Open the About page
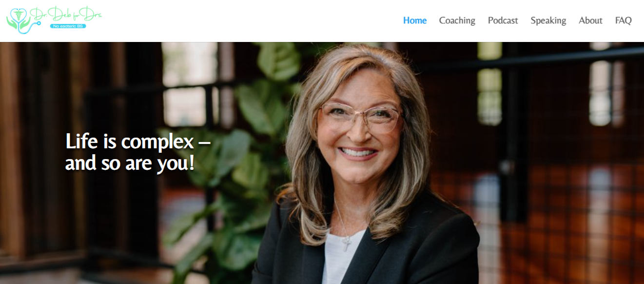This screenshot has height=284, width=644. click(590, 20)
